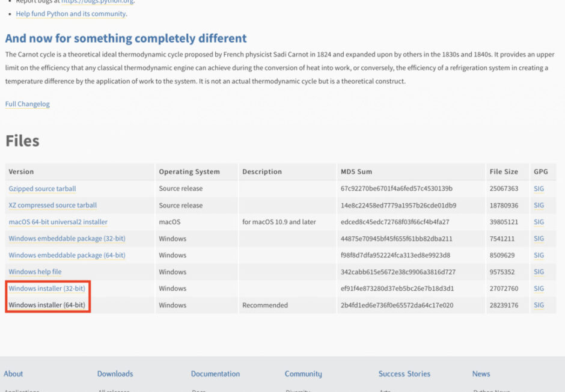Download Windows installer (32-bit)

click(47, 289)
